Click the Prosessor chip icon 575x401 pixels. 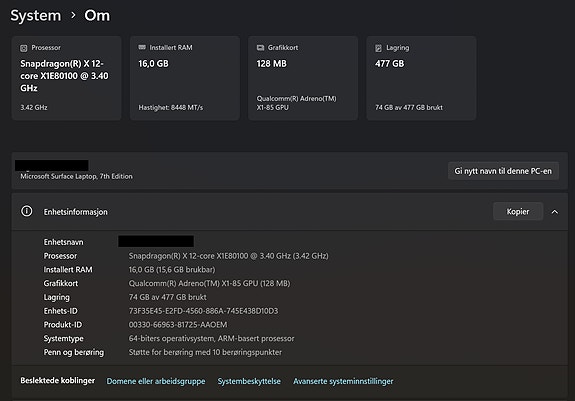coord(23,48)
